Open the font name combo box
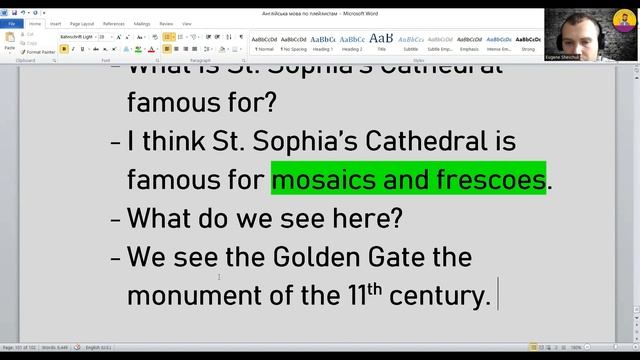640x360 pixels. pyautogui.click(x=78, y=37)
